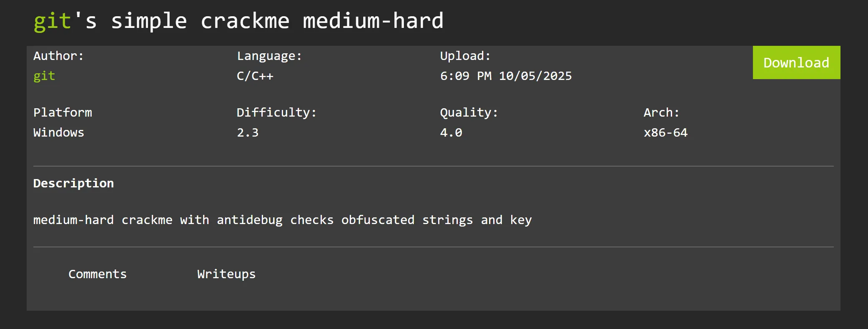Click the Description heading
868x329 pixels.
pos(73,183)
